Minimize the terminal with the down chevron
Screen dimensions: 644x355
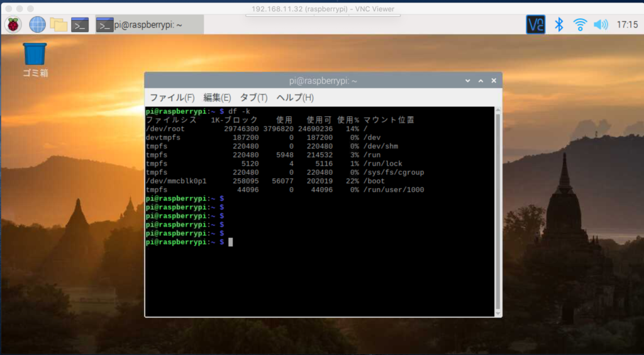point(467,81)
